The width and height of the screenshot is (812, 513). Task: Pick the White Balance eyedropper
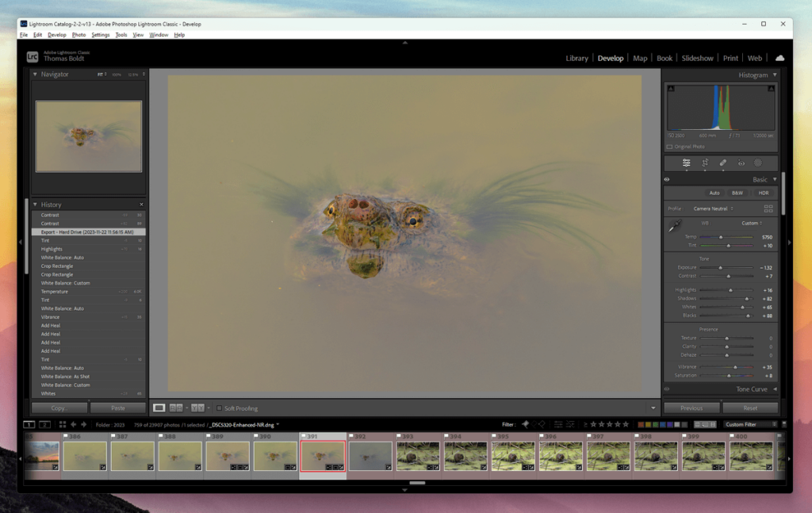pyautogui.click(x=673, y=227)
